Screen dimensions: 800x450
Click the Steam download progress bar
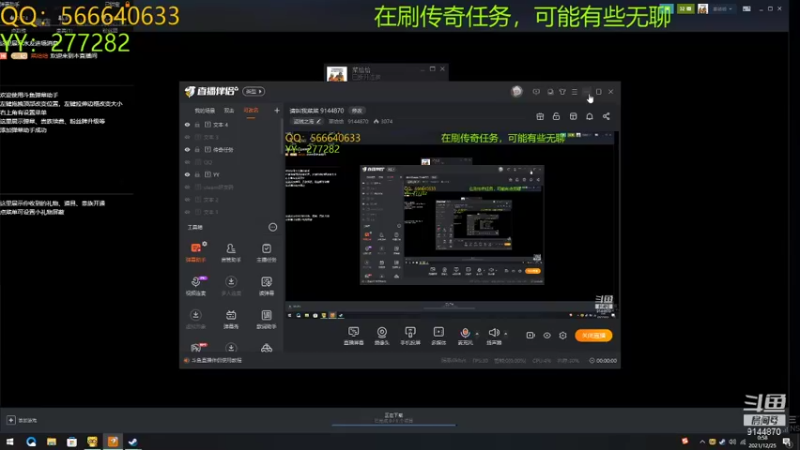point(393,424)
